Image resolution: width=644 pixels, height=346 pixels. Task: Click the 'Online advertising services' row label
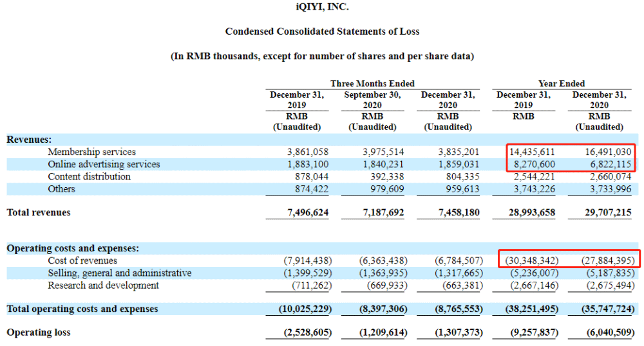(104, 165)
